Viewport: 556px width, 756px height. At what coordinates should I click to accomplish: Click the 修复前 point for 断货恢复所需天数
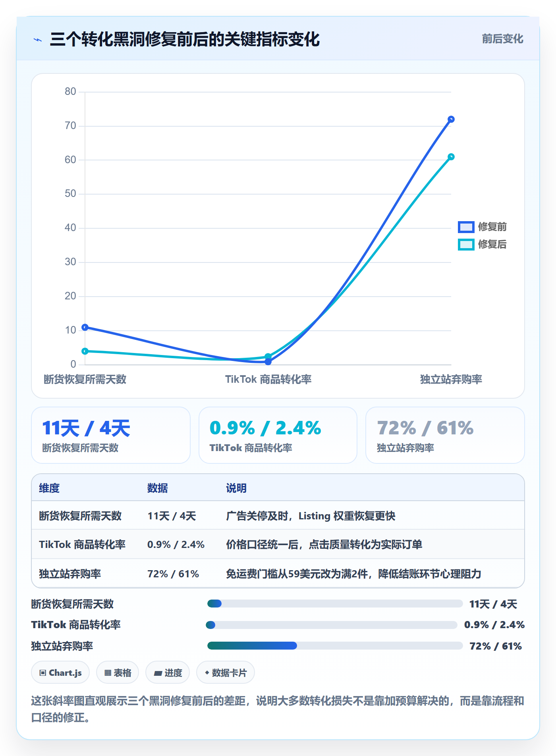(x=85, y=327)
